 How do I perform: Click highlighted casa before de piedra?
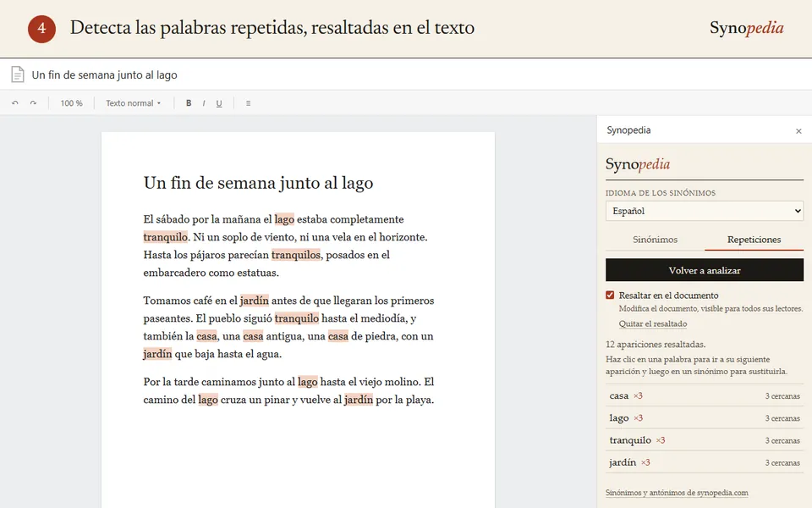click(338, 336)
